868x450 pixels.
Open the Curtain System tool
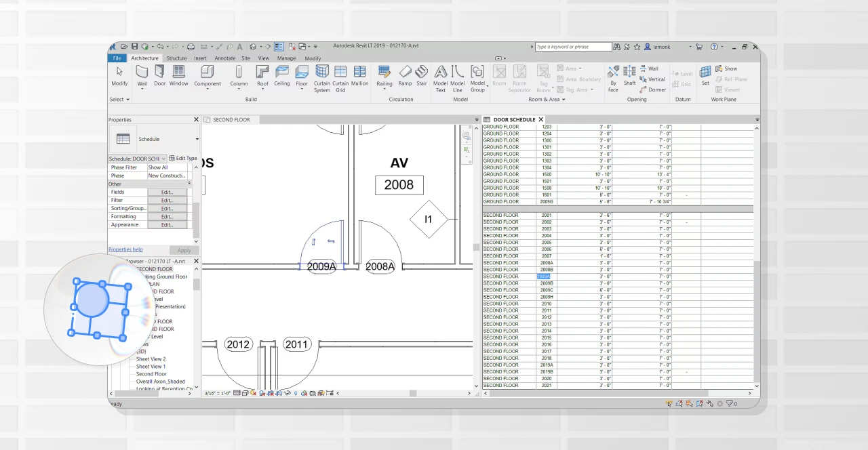(322, 78)
